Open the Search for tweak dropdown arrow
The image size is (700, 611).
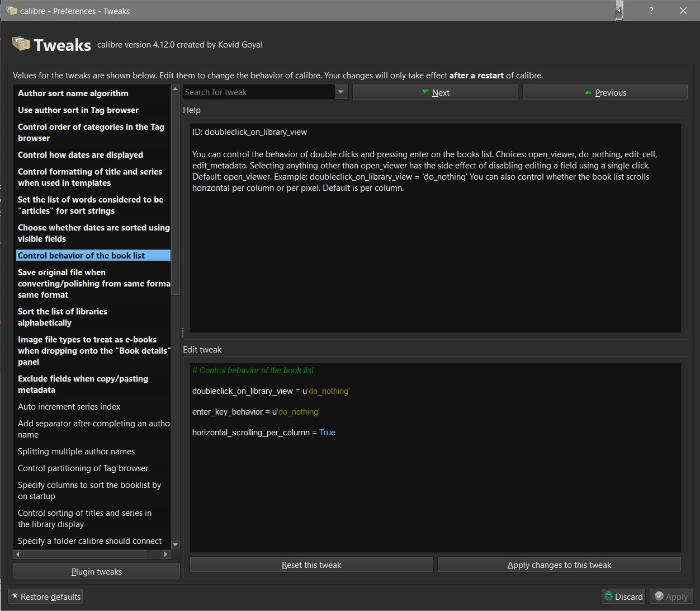pyautogui.click(x=341, y=92)
